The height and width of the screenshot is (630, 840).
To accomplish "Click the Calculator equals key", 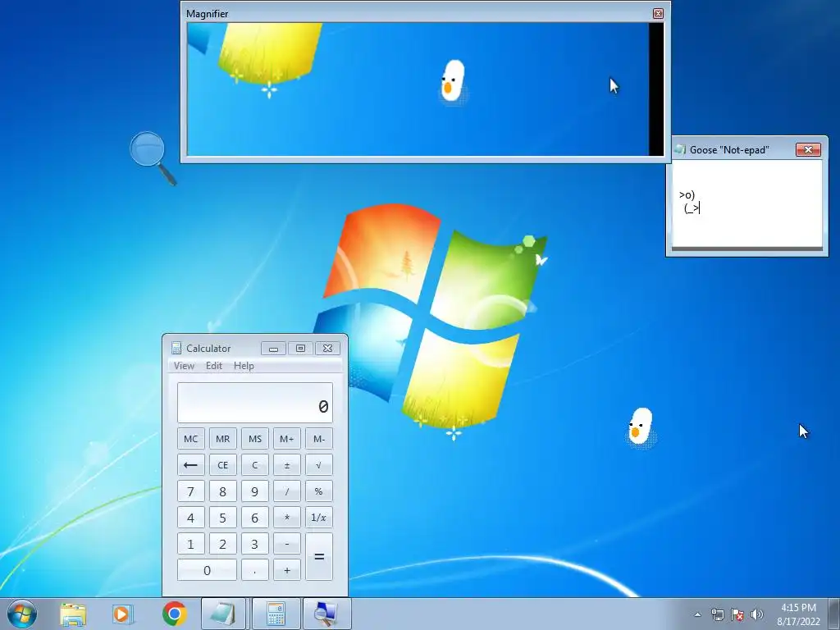I will point(319,557).
